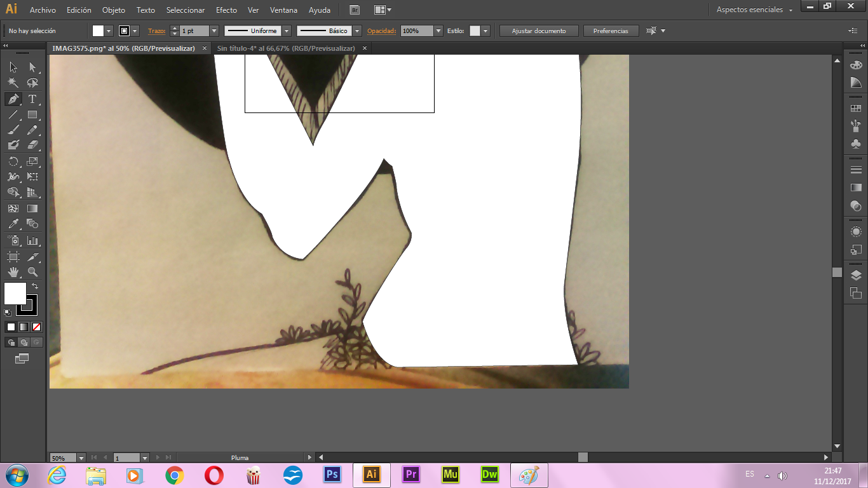
Task: Choose the Pencil tool
Action: (32, 130)
